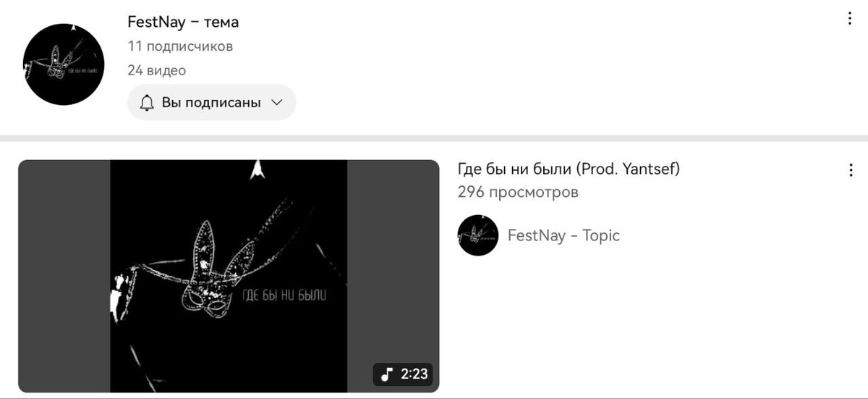Click 'FestNay - Topic' channel name
The image size is (868, 399).
coord(563,235)
